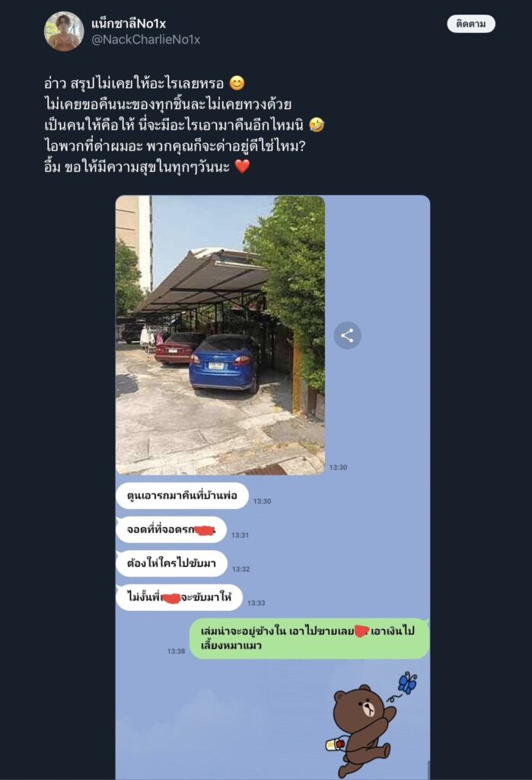The width and height of the screenshot is (532, 780).
Task: Tap the share icon beside photo
Action: coord(347,335)
